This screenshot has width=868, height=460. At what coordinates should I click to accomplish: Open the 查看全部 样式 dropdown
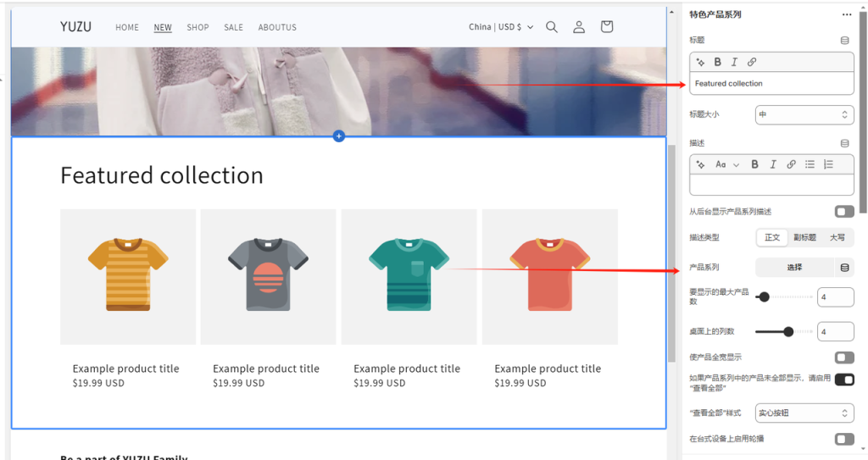tap(804, 413)
